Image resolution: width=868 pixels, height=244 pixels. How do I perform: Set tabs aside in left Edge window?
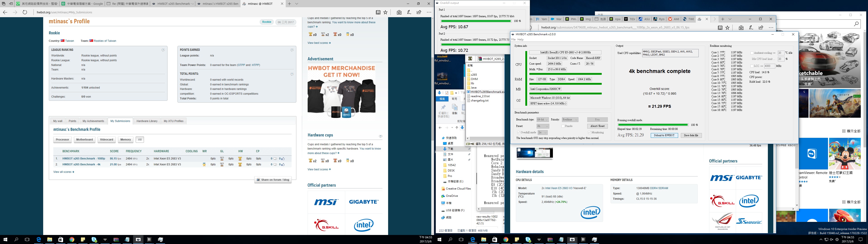11,4
